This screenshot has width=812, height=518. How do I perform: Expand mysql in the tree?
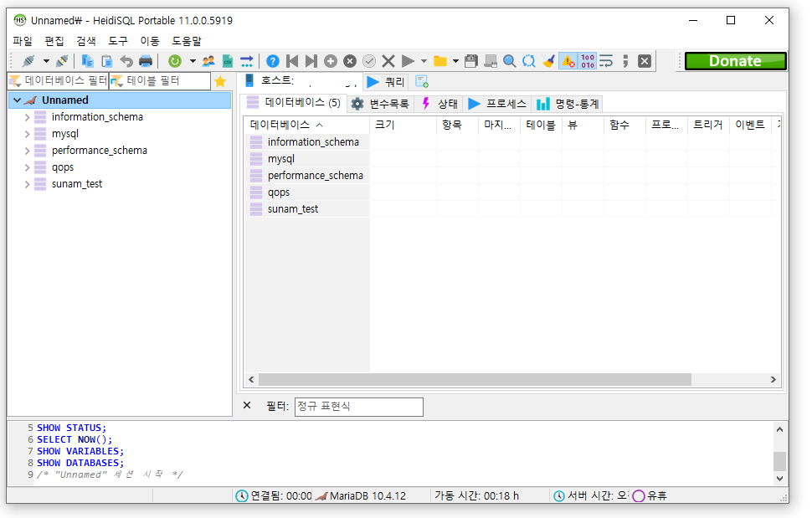tap(27, 134)
